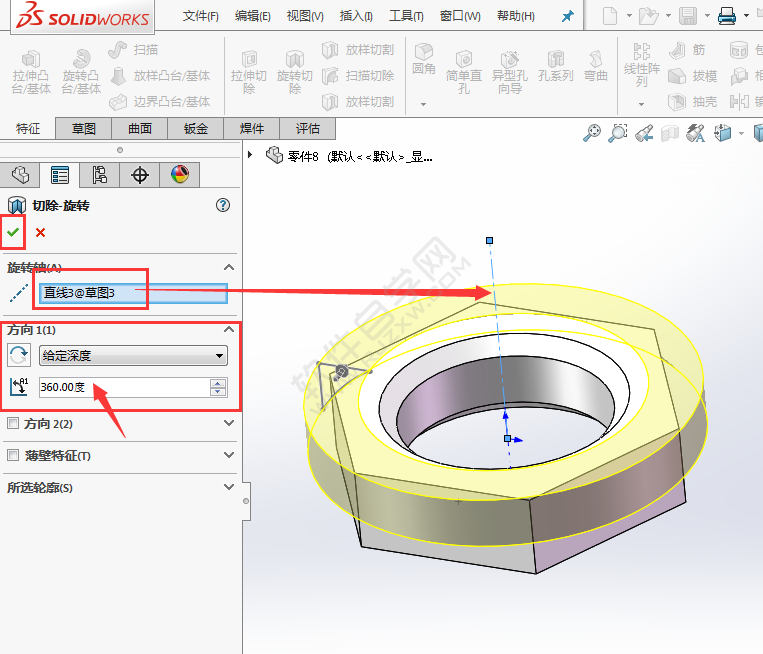Open the 文件(F) menu
Screen dimensions: 763x654
click(200, 16)
